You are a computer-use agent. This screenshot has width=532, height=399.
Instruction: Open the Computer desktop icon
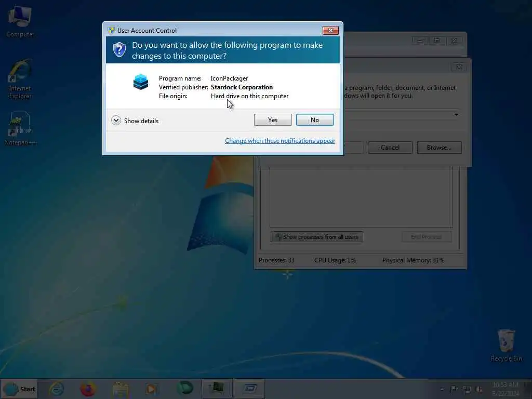20,22
